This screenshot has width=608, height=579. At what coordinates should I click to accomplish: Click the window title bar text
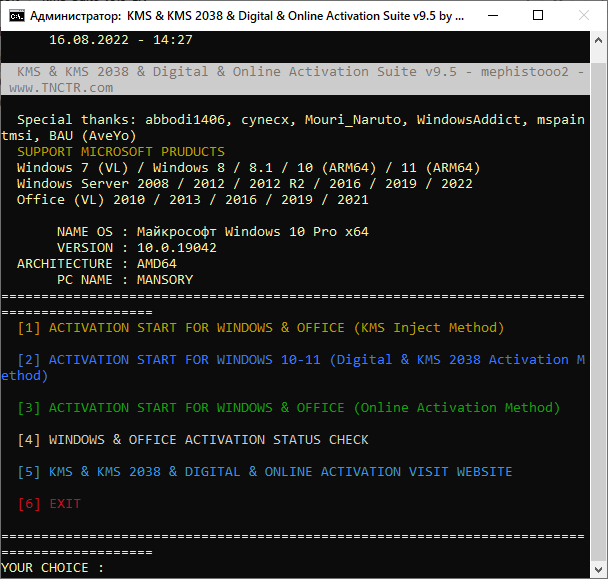tap(240, 16)
